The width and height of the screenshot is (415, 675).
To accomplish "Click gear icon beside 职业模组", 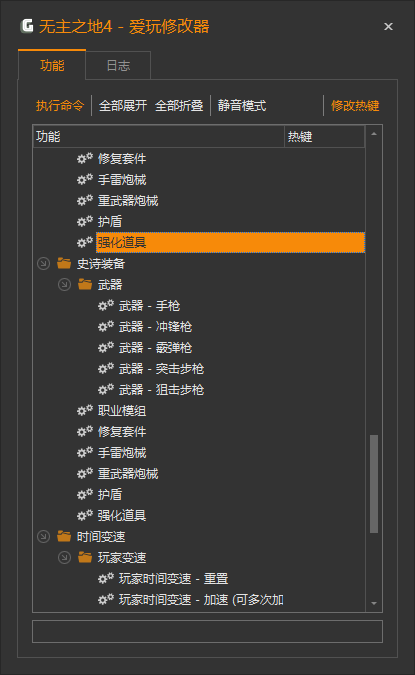I will 85,410.
